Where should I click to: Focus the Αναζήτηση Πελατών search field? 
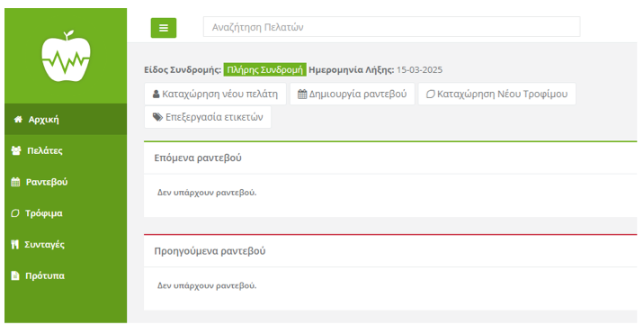point(391,27)
